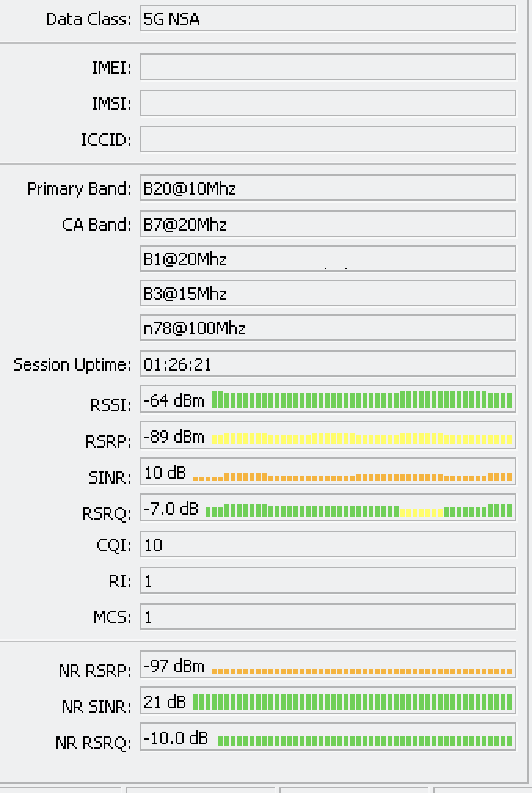Click the Primary Band field B20@10Mhz

coord(327,188)
